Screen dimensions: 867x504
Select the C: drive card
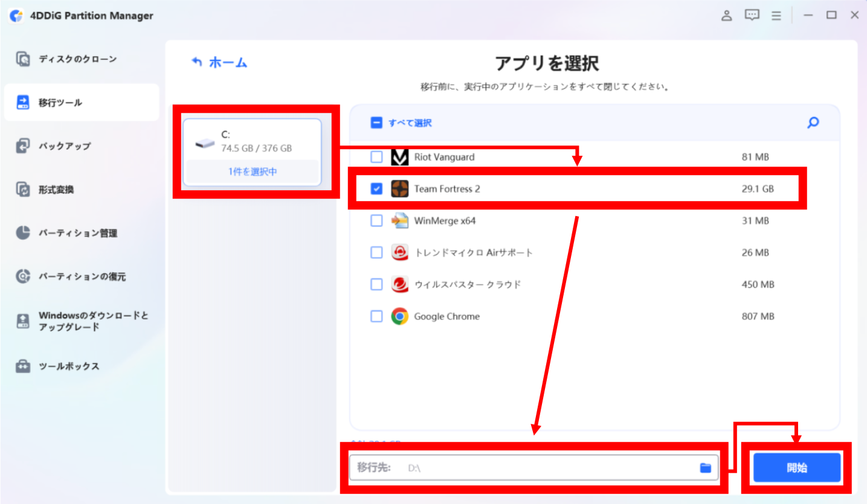[x=253, y=152]
